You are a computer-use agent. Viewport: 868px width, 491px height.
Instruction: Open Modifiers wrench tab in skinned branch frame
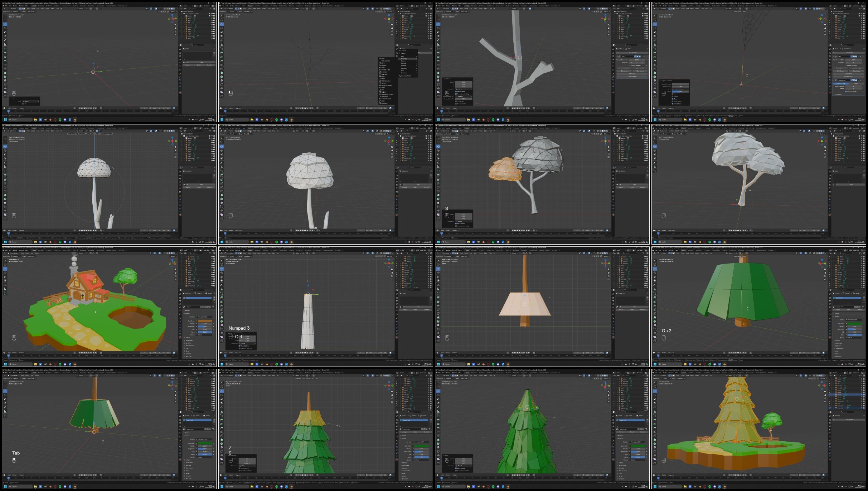[x=614, y=77]
